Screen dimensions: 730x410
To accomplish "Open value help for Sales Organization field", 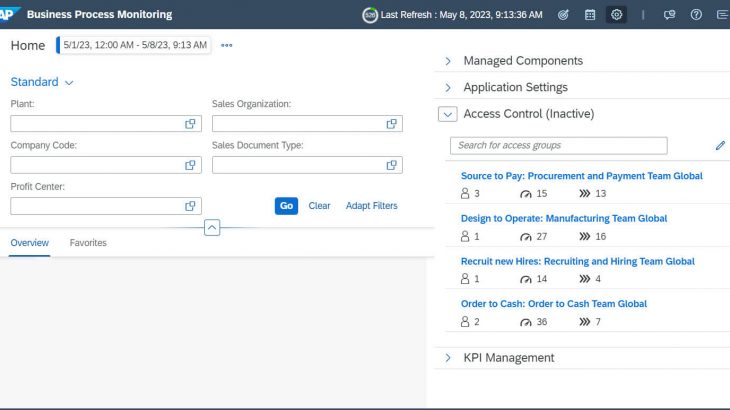I will (x=392, y=124).
